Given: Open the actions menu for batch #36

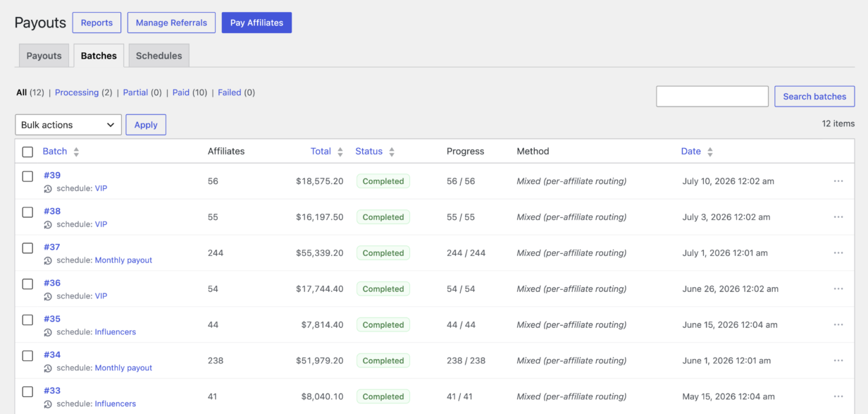Looking at the screenshot, I should (x=838, y=289).
